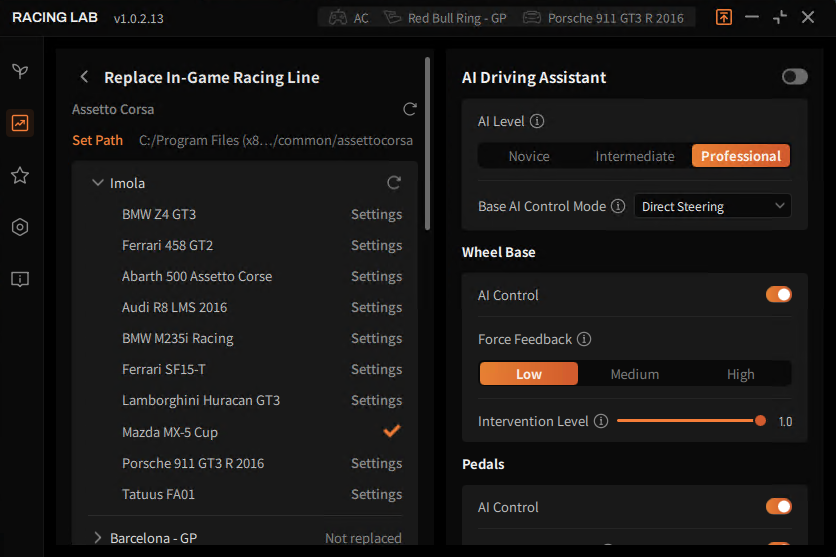The image size is (836, 557).
Task: Click the Force Feedback info icon
Action: click(584, 339)
